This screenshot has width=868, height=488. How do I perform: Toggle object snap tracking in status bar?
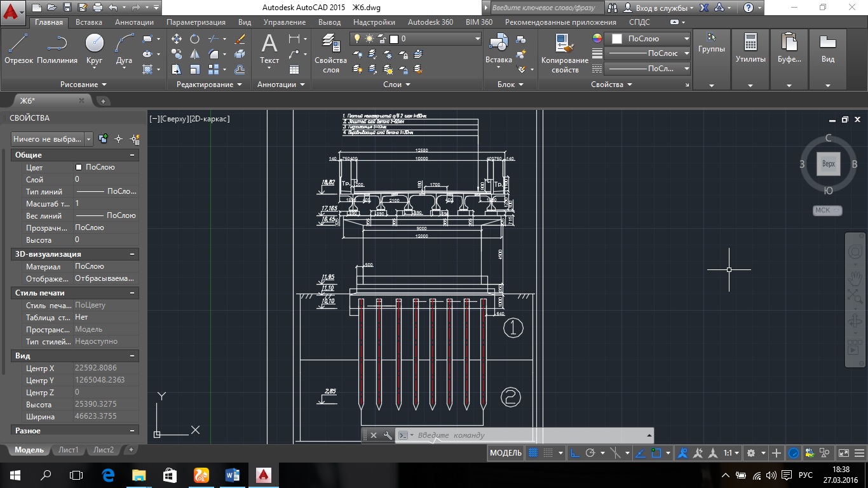pos(641,453)
